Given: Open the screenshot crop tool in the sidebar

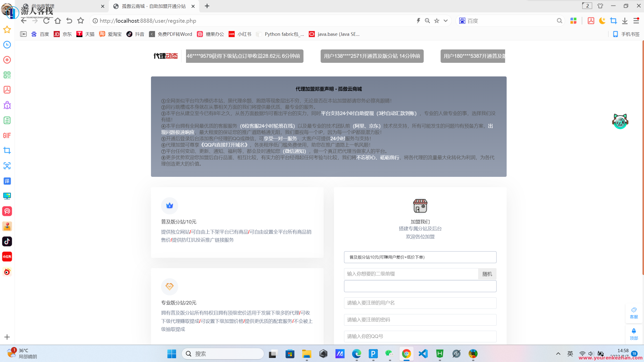Looking at the screenshot, I should [7, 151].
